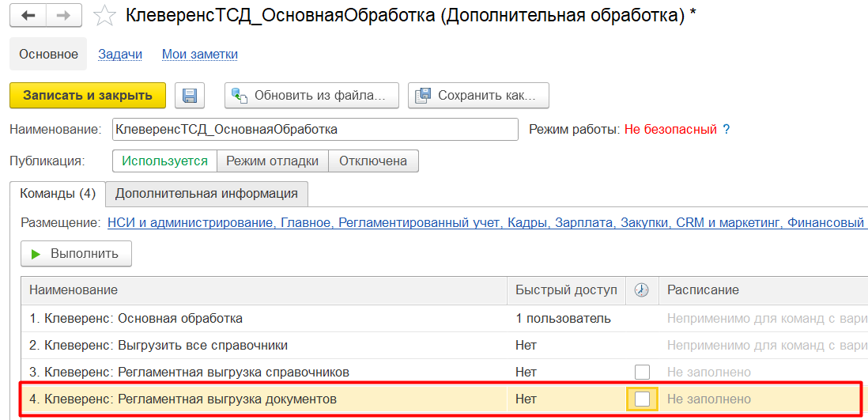
Task: Click Обновить из файла button
Action: click(311, 95)
